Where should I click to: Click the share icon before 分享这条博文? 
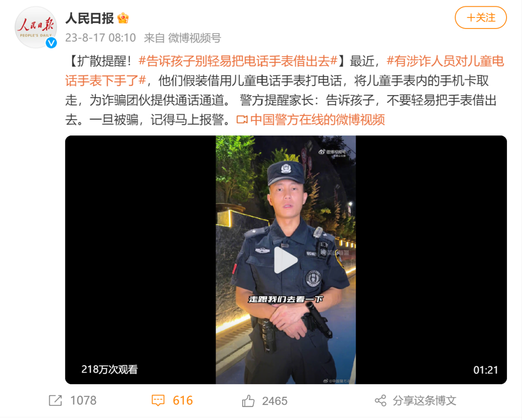pos(380,400)
